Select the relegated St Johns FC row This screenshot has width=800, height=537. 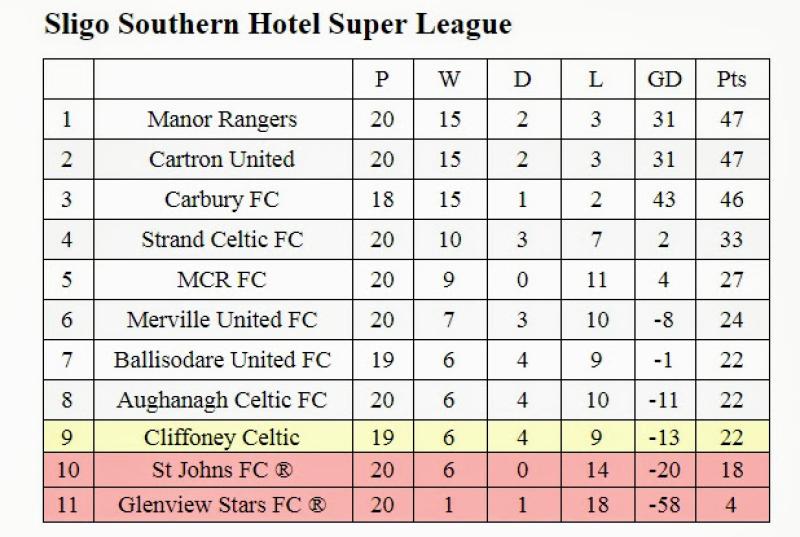tap(222, 471)
